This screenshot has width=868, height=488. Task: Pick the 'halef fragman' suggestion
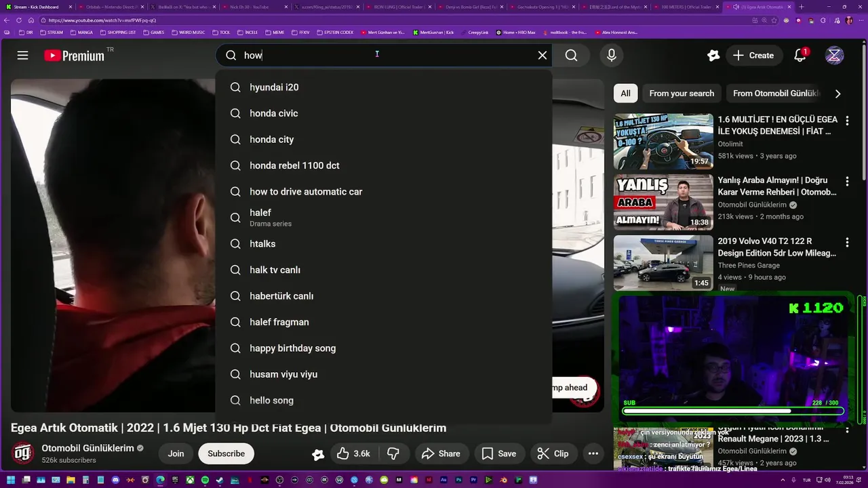pos(383,322)
